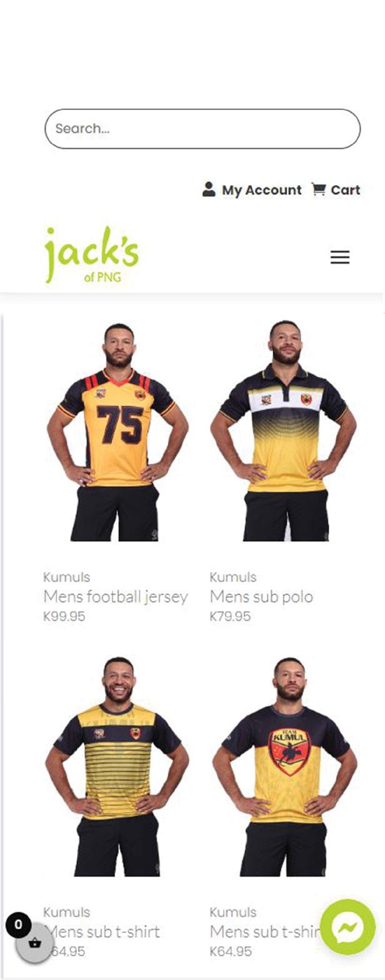
Task: Click Kumuls label above sub polo
Action: [233, 577]
